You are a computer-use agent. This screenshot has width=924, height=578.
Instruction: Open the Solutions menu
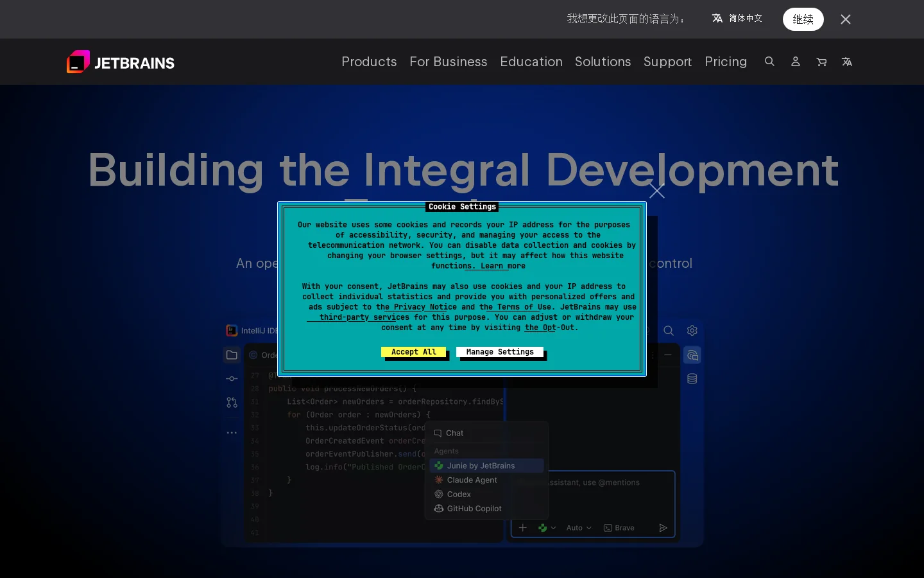(x=603, y=62)
